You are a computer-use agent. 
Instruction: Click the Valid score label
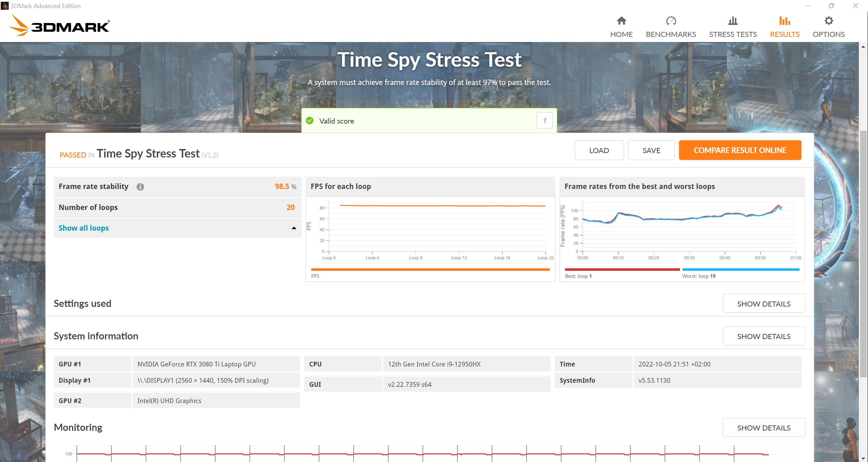(x=336, y=121)
